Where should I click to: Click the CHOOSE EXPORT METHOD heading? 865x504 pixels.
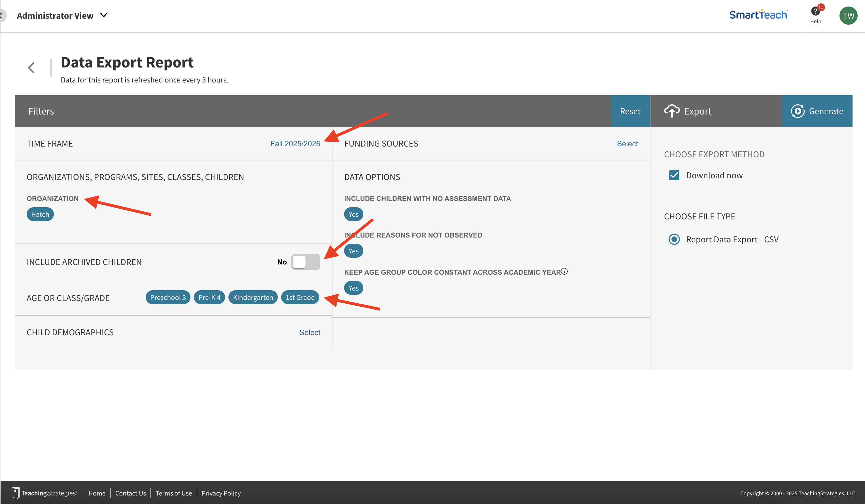tap(714, 154)
